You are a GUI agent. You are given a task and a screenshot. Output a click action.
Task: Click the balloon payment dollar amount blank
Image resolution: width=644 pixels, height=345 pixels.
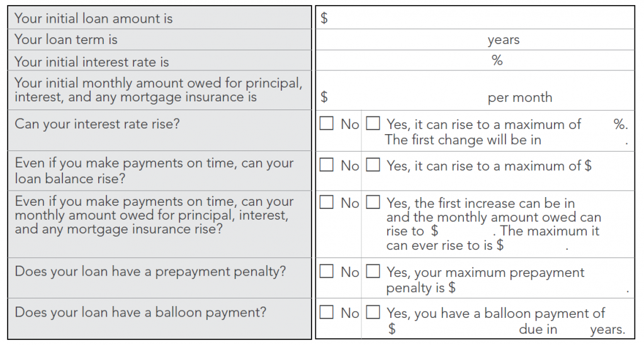click(453, 329)
